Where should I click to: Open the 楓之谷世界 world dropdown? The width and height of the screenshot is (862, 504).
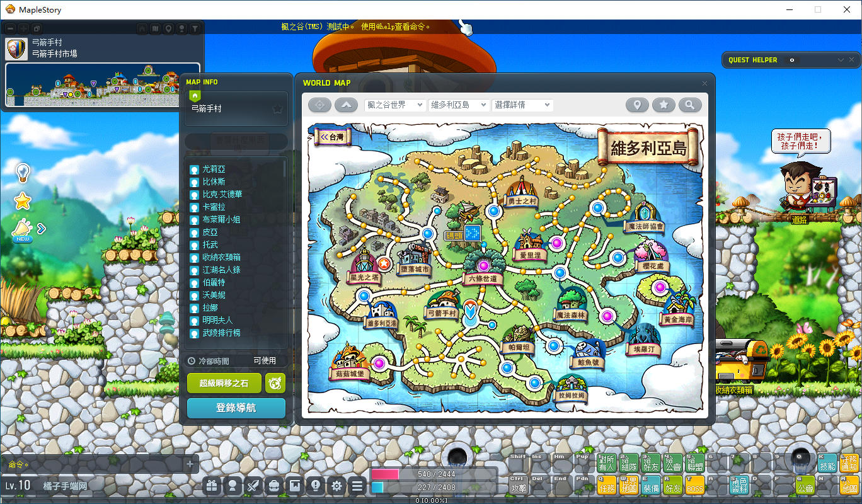[x=394, y=105]
